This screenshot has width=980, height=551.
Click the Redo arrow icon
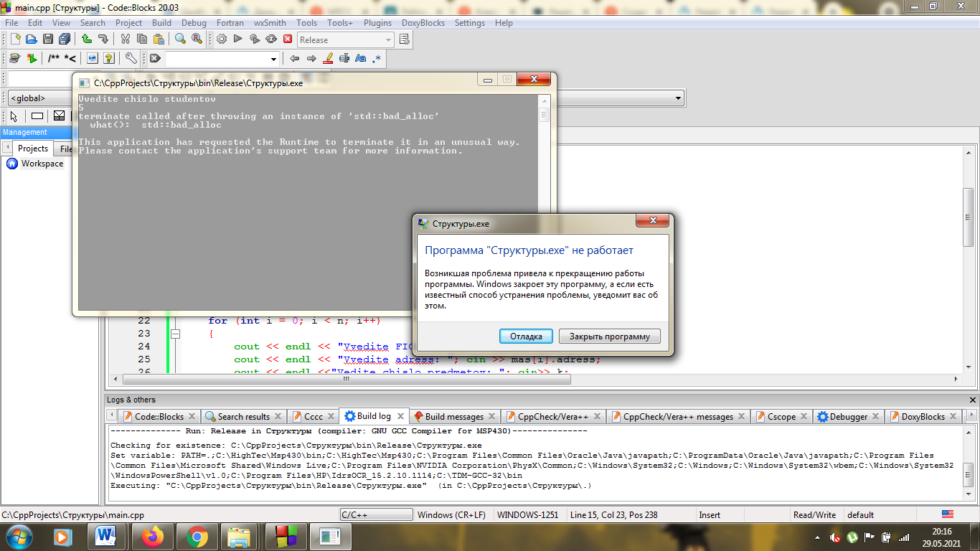click(x=103, y=39)
